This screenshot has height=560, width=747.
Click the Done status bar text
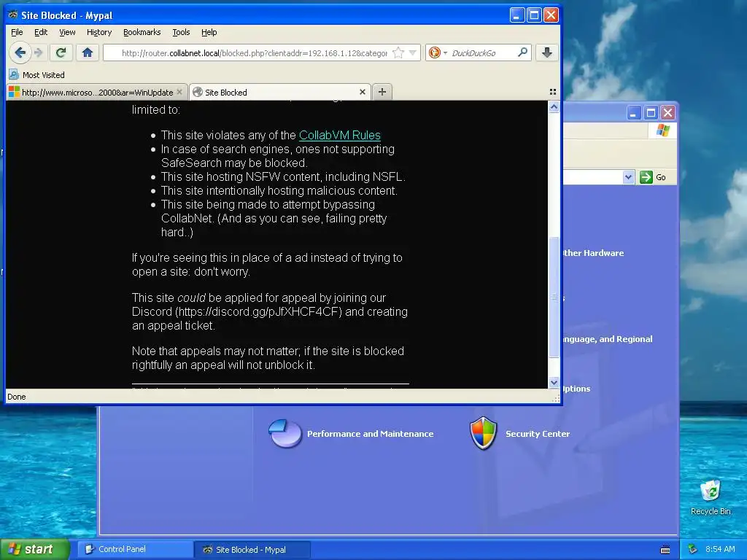coord(17,397)
